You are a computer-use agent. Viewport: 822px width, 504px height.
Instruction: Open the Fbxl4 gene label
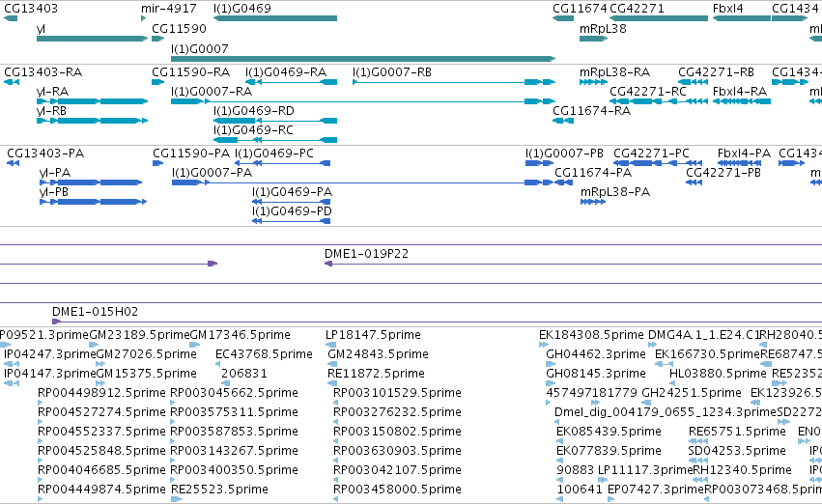point(727,9)
